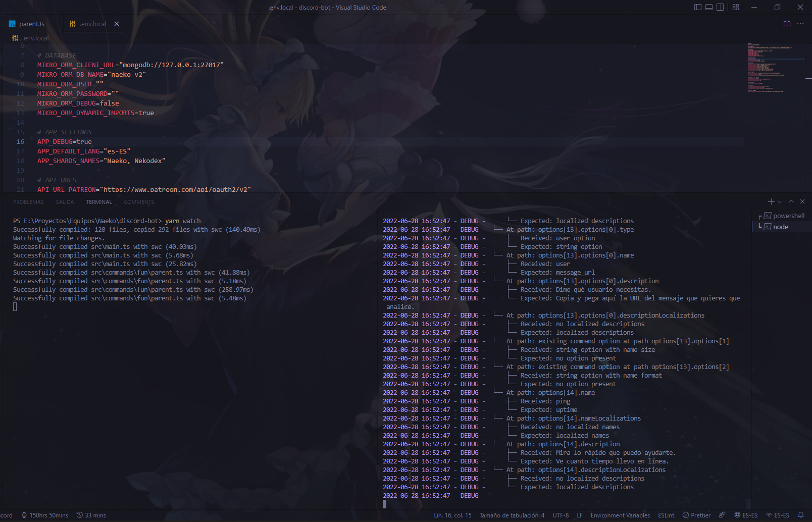This screenshot has height=522, width=812.
Task: Toggle the primary side bar visibility
Action: 698,7
